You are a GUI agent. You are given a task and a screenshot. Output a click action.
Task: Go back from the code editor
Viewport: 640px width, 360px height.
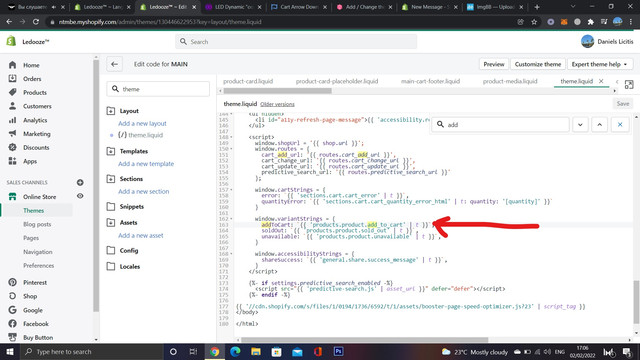pos(114,64)
